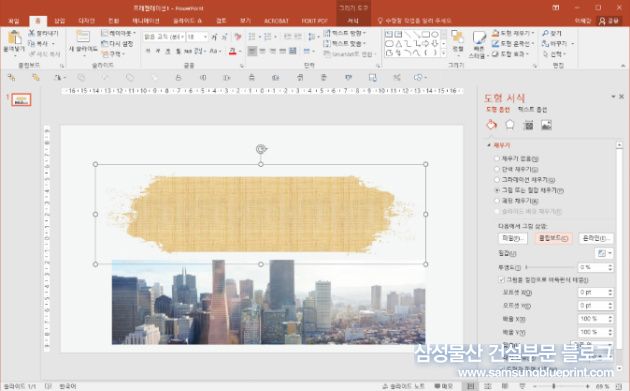The width and height of the screenshot is (630, 391).
Task: Click the 클립보드 (Clipboard) button
Action: click(x=554, y=238)
